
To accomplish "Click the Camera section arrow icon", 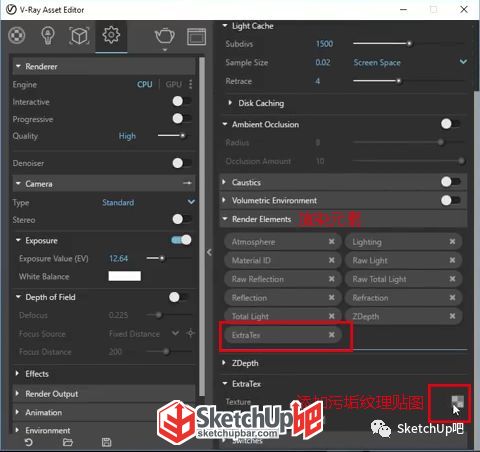I will (x=187, y=183).
